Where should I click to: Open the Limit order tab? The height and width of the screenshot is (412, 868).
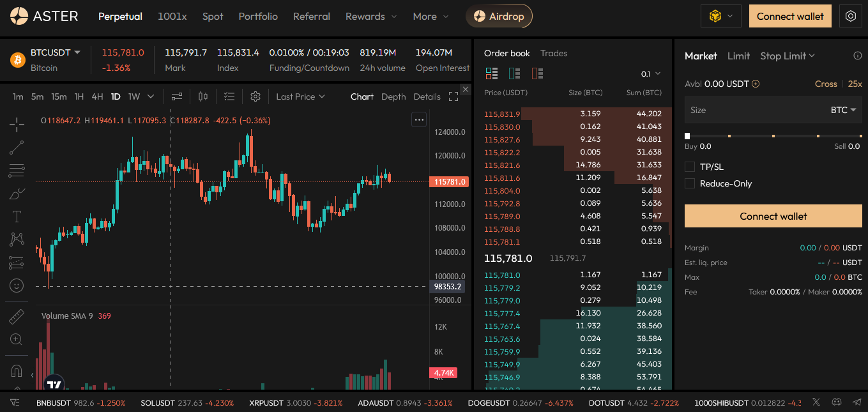738,56
